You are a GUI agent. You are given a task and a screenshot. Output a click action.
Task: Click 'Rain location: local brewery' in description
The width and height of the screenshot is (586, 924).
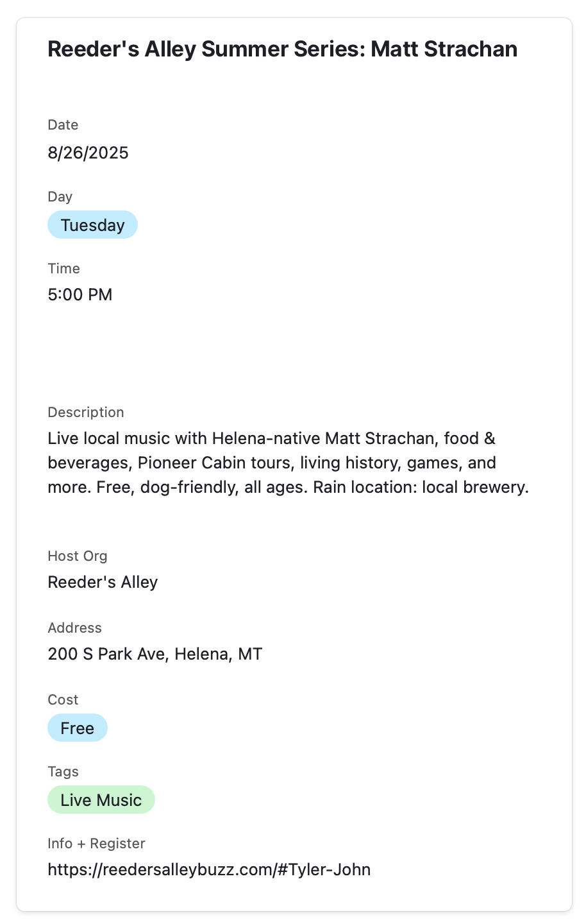(x=421, y=488)
